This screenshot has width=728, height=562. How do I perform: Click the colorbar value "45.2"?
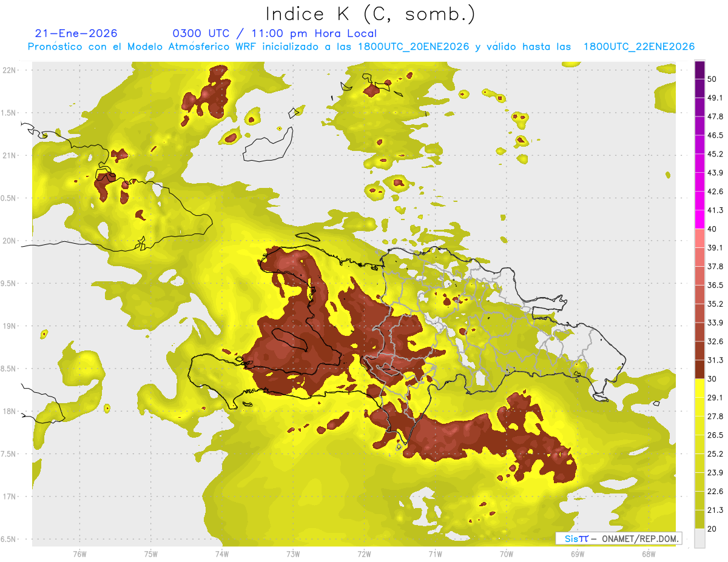coord(716,154)
